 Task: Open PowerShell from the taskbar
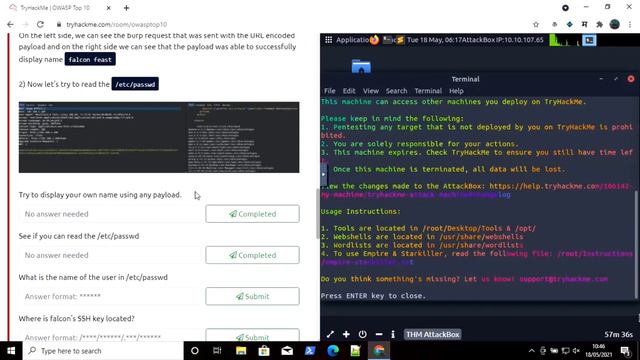point(310,351)
